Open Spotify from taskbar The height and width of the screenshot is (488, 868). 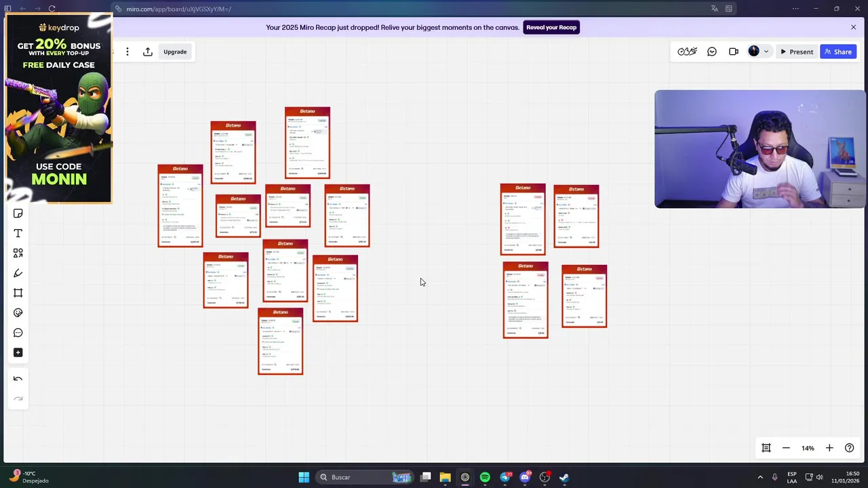point(485,477)
